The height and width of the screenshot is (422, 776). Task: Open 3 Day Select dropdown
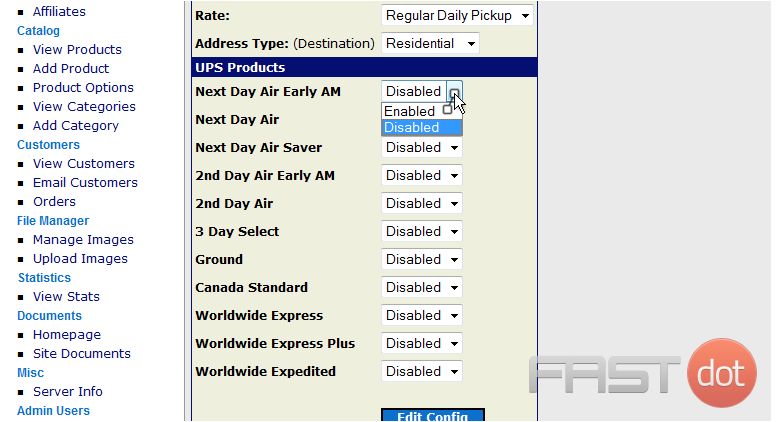click(422, 232)
